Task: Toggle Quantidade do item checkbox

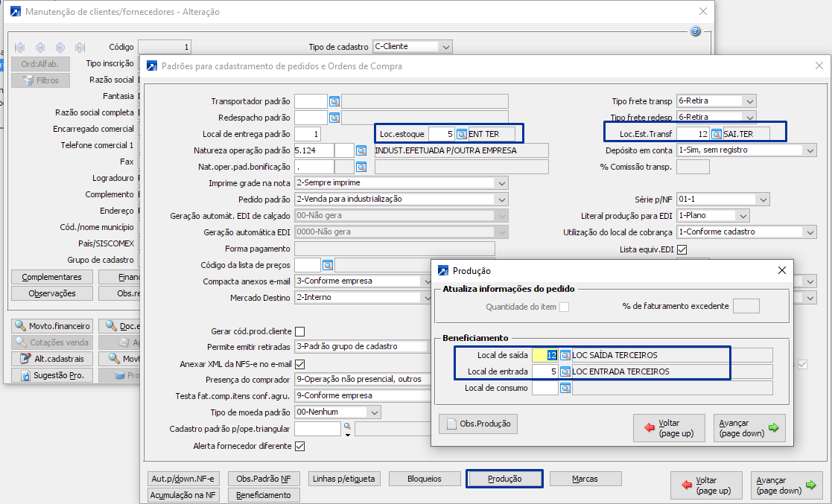Action: click(565, 307)
